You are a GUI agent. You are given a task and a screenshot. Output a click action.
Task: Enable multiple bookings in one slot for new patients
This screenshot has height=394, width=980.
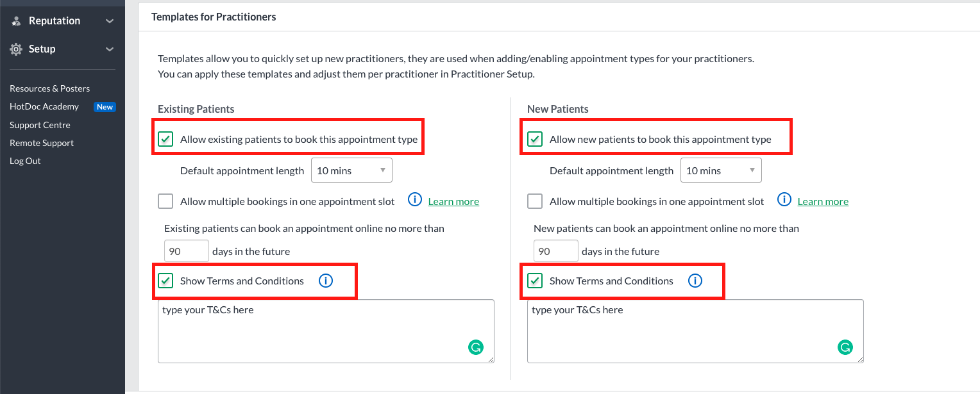coord(535,201)
